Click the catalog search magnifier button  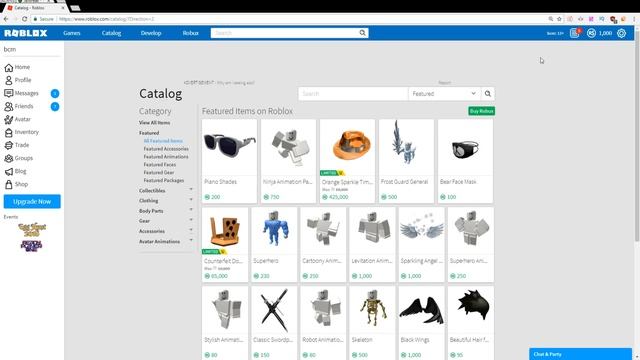pos(488,94)
